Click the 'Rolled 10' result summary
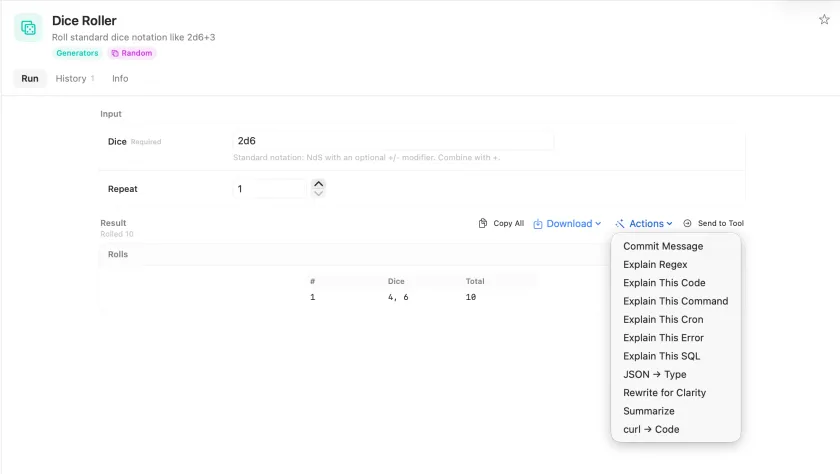Viewport: 840px width, 474px height. (x=117, y=234)
